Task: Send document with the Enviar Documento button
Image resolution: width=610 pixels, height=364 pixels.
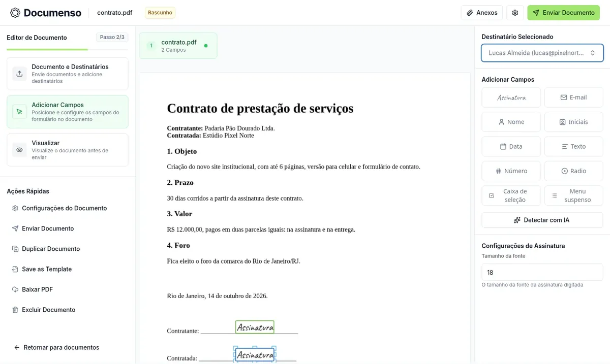Action: pos(563,13)
